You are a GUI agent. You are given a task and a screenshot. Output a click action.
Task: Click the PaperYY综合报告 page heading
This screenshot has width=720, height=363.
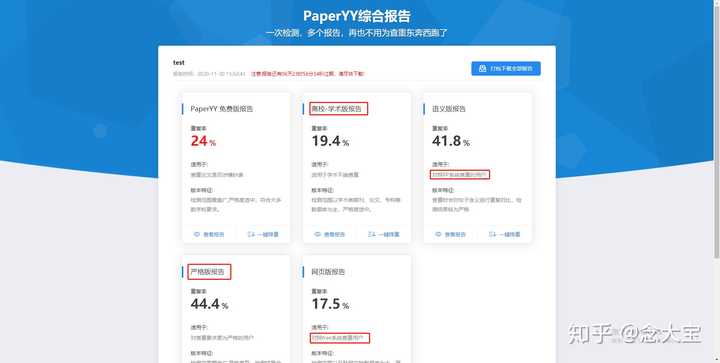[x=357, y=16]
